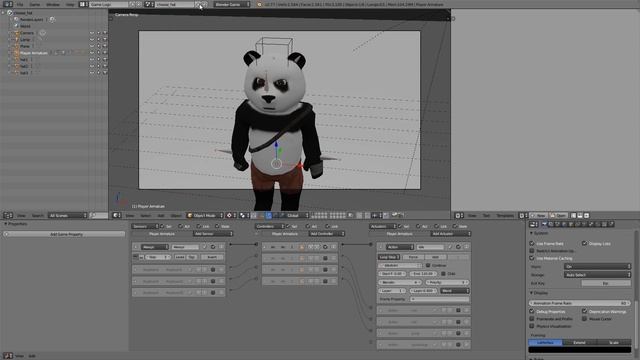
Task: Click the outliner search field
Action: tap(99, 215)
